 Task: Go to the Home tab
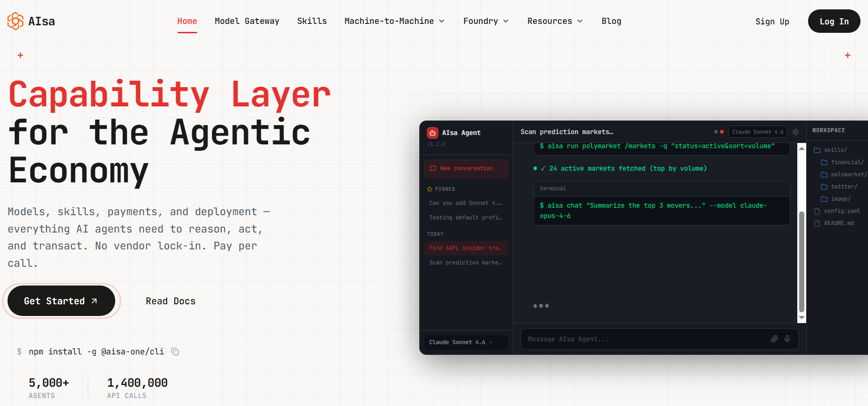[x=187, y=21]
